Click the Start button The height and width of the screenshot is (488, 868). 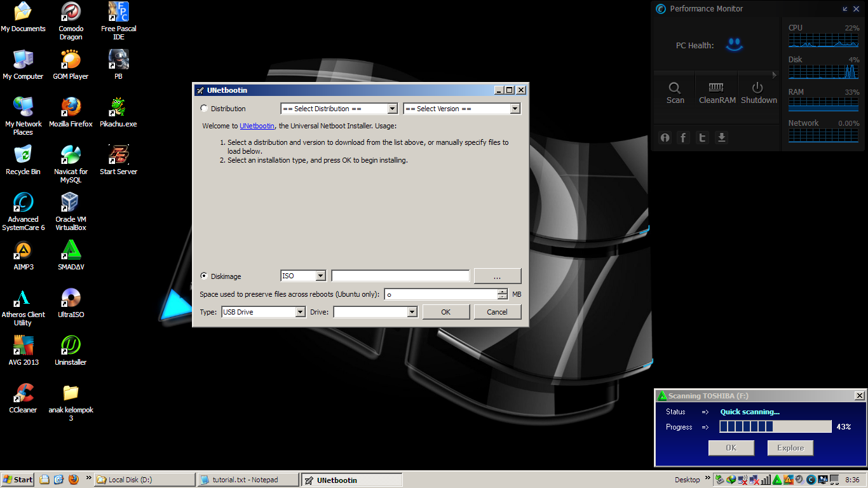click(18, 480)
